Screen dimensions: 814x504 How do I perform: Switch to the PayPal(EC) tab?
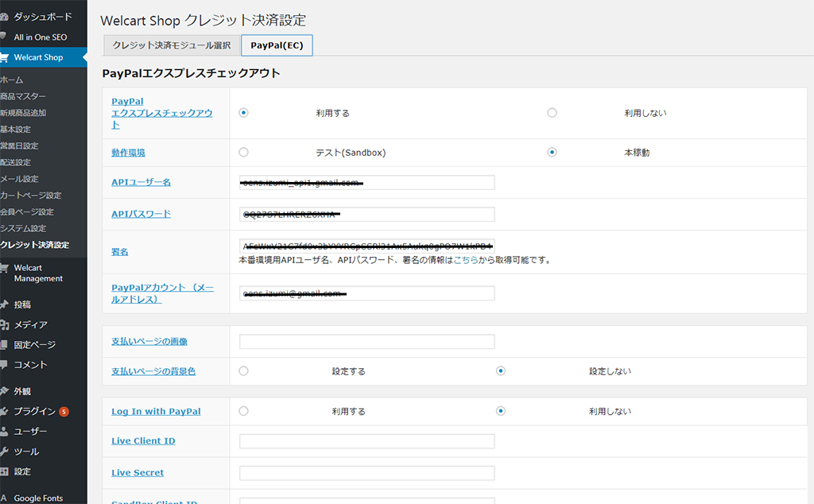(x=277, y=45)
